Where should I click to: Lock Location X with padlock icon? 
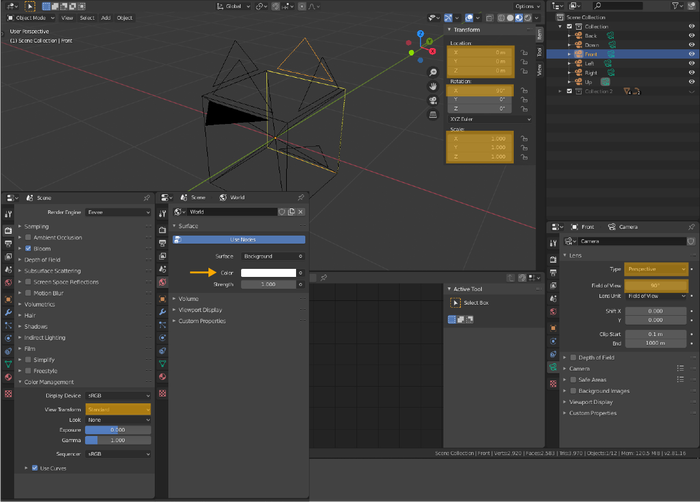click(x=524, y=53)
